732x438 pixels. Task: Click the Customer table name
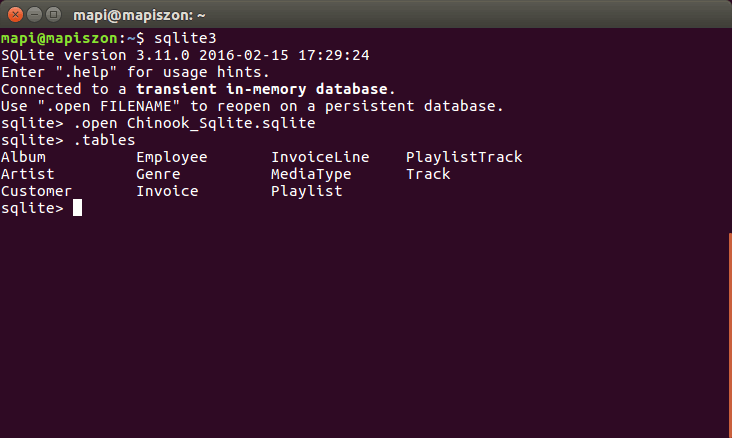coord(36,191)
